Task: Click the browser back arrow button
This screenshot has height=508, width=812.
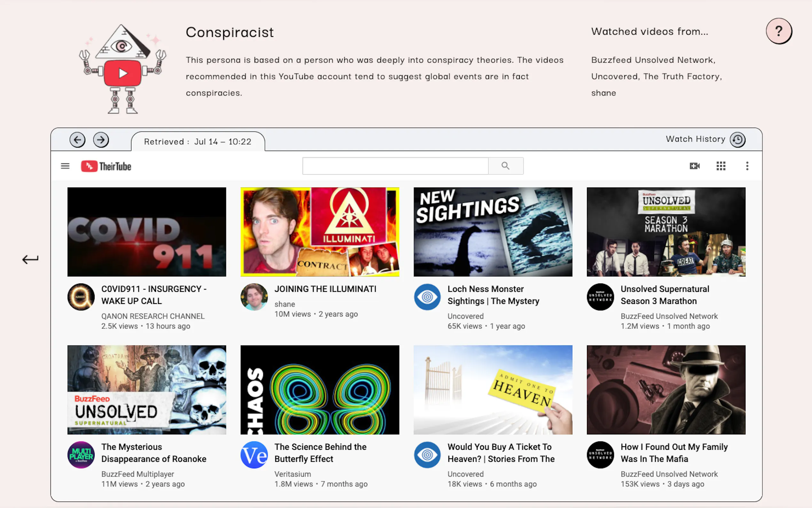Action: pos(77,140)
